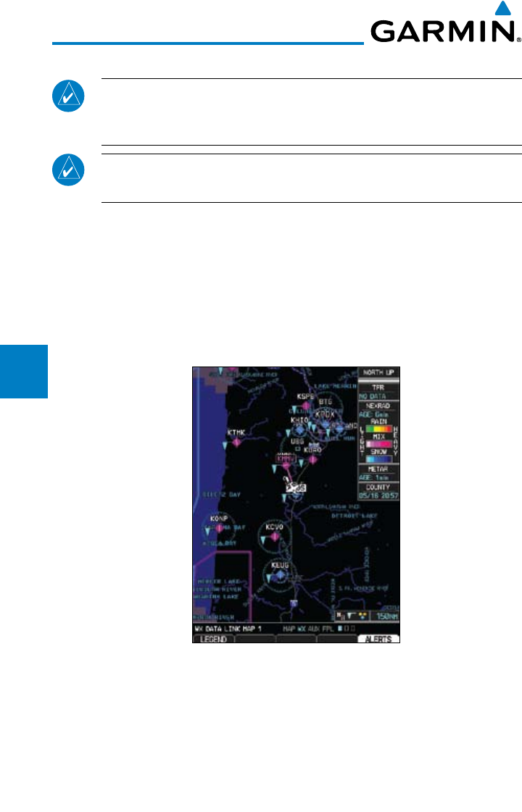This screenshot has height=812, width=522.
Task: Click the highlighted page indicator square
Action: coord(340,629)
